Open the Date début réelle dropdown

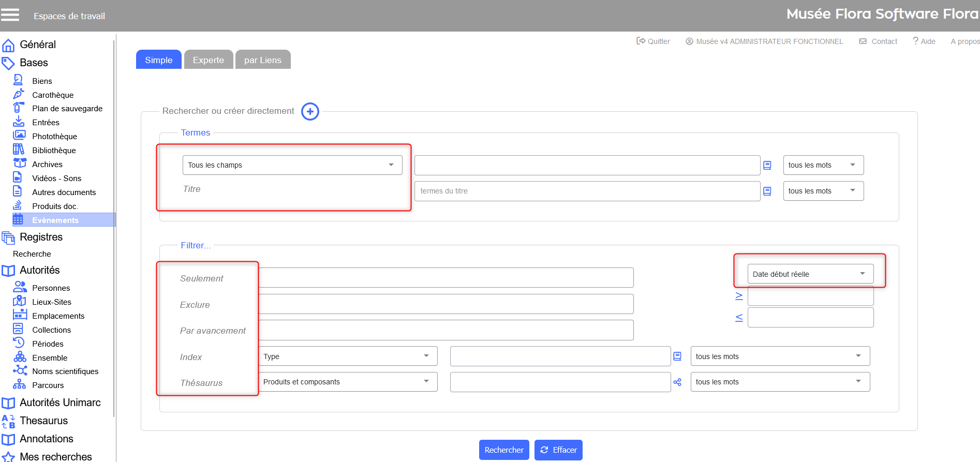[810, 274]
